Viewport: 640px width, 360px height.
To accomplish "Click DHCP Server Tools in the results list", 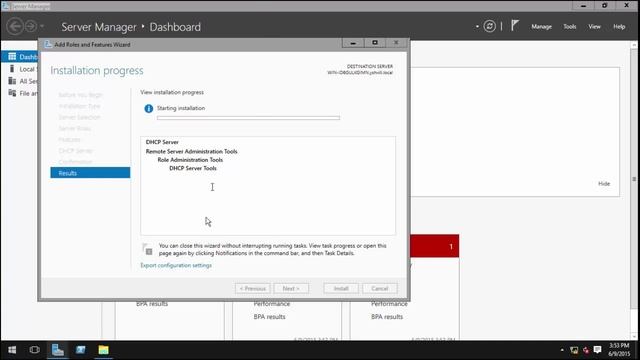I will coord(193,168).
